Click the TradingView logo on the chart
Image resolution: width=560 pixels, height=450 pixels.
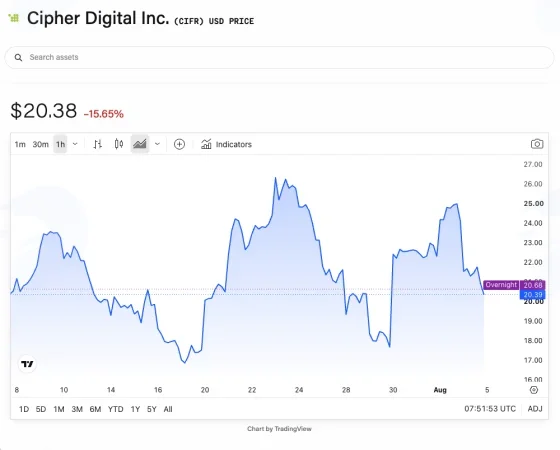tap(27, 364)
